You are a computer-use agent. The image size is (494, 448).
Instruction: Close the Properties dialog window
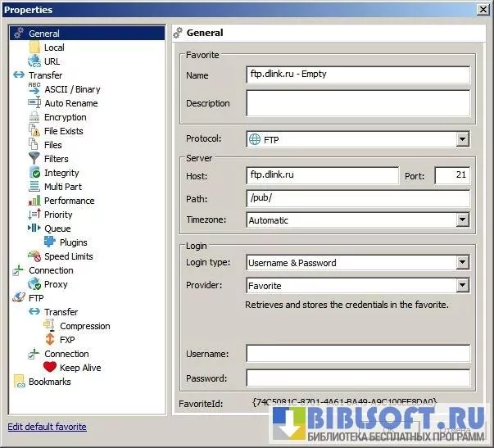(483, 10)
